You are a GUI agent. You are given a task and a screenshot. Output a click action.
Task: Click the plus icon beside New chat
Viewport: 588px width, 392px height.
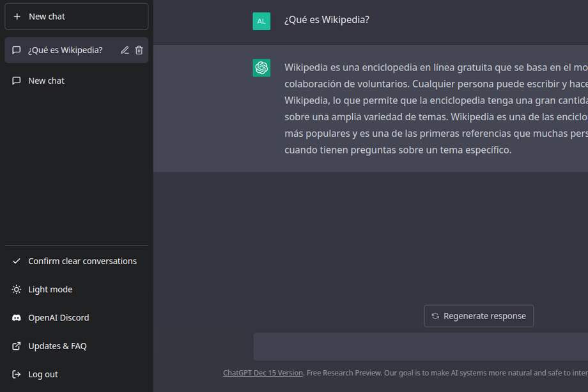coord(17,16)
